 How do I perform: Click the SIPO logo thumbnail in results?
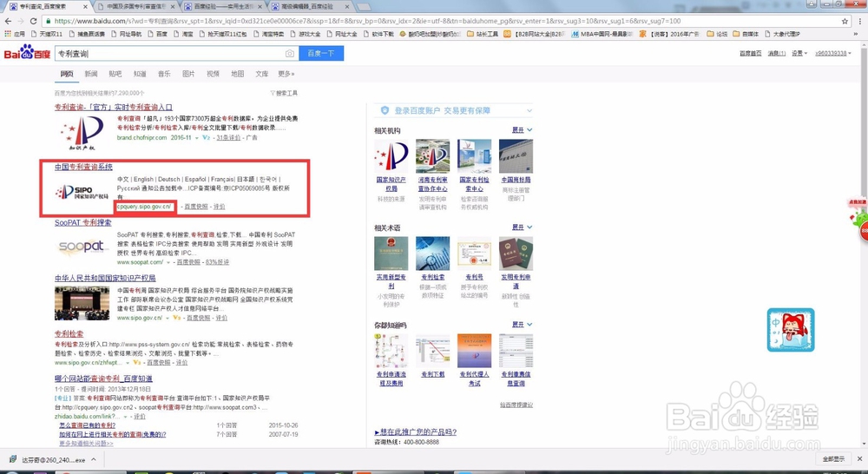[82, 192]
